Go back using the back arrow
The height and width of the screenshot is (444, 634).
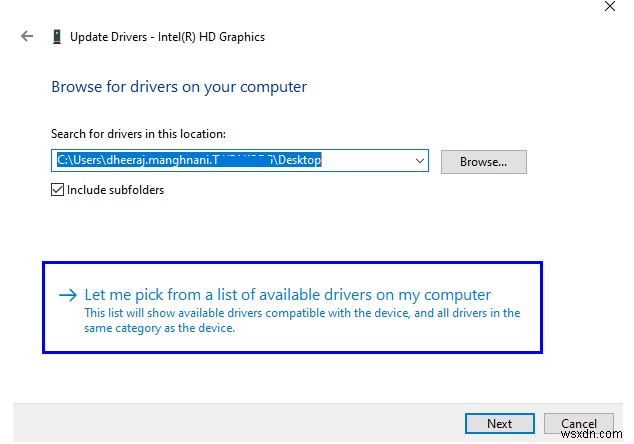tap(27, 36)
